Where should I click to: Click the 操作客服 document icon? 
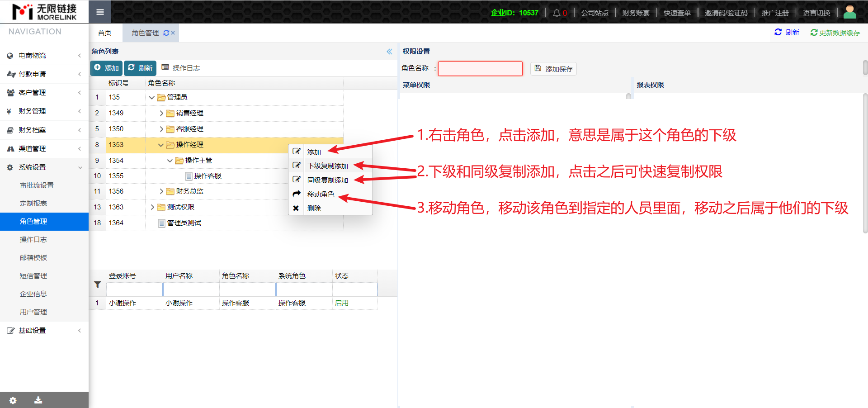point(189,176)
